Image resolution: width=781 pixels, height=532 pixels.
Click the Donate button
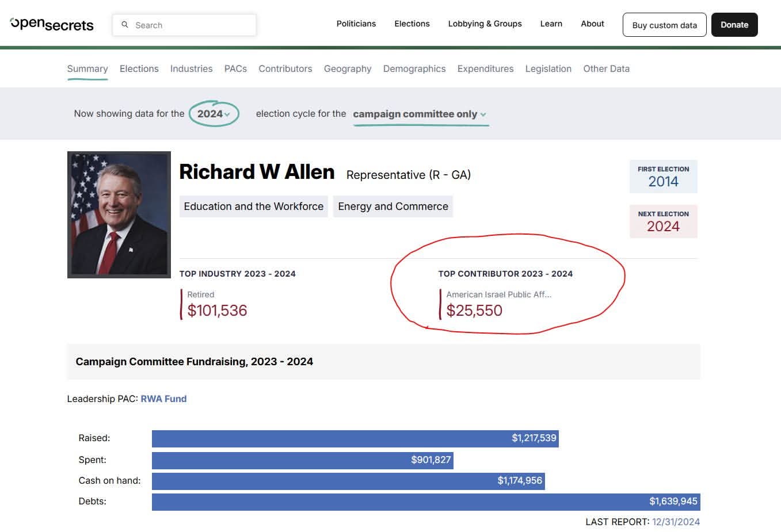coord(734,25)
